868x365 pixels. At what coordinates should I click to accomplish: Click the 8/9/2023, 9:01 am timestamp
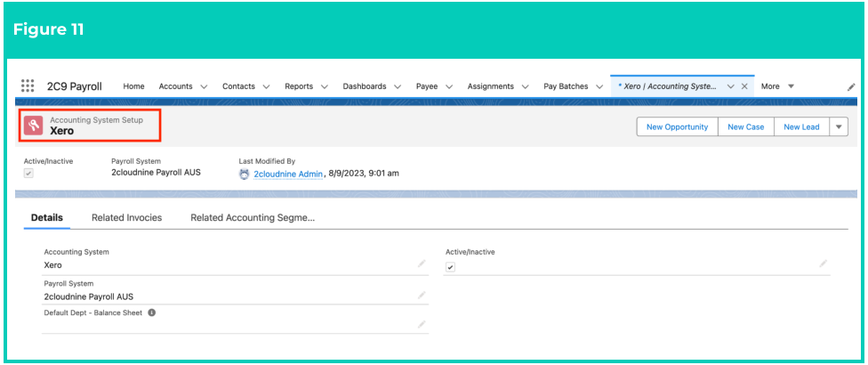[364, 174]
